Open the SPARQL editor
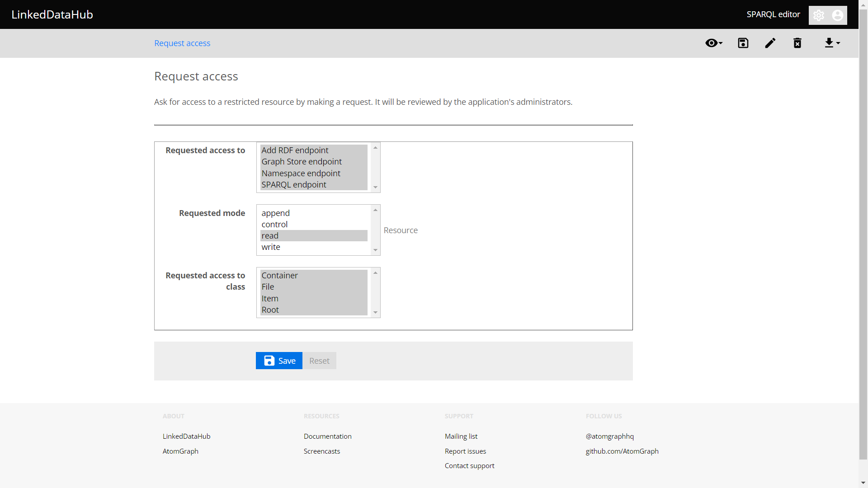Viewport: 868px width, 488px height. click(x=773, y=14)
